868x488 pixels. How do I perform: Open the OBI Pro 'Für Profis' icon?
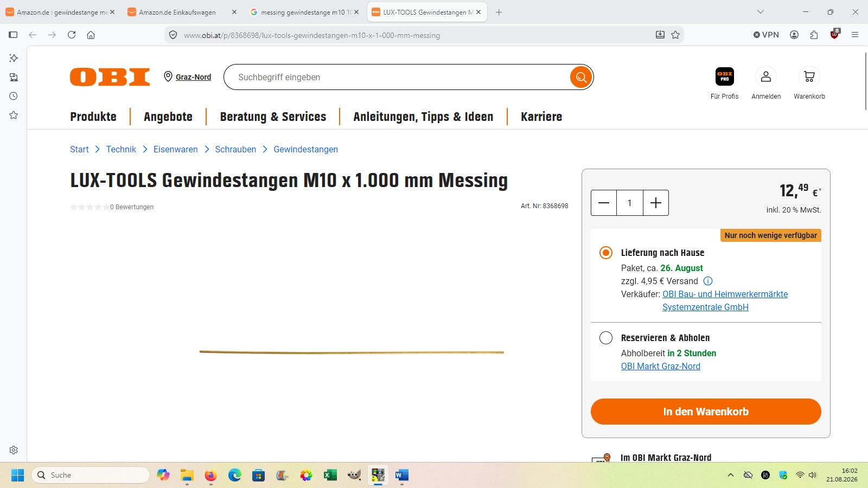(725, 76)
